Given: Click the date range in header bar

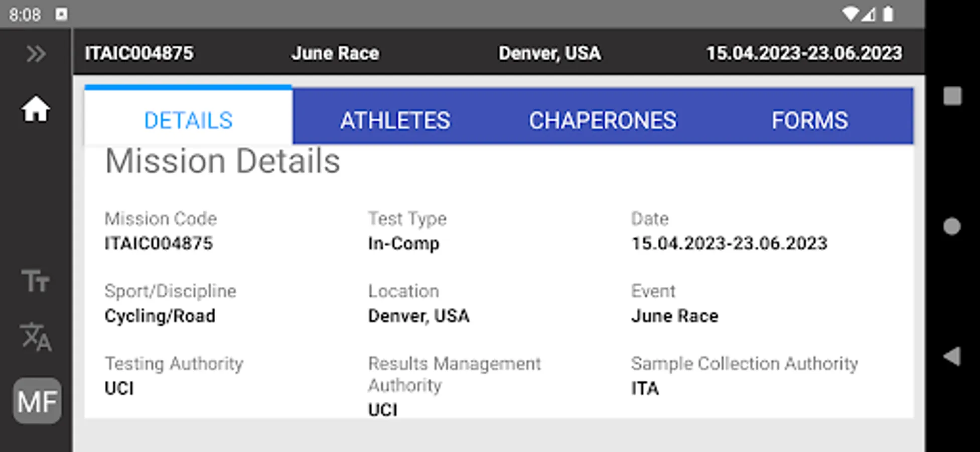Looking at the screenshot, I should pos(804,53).
